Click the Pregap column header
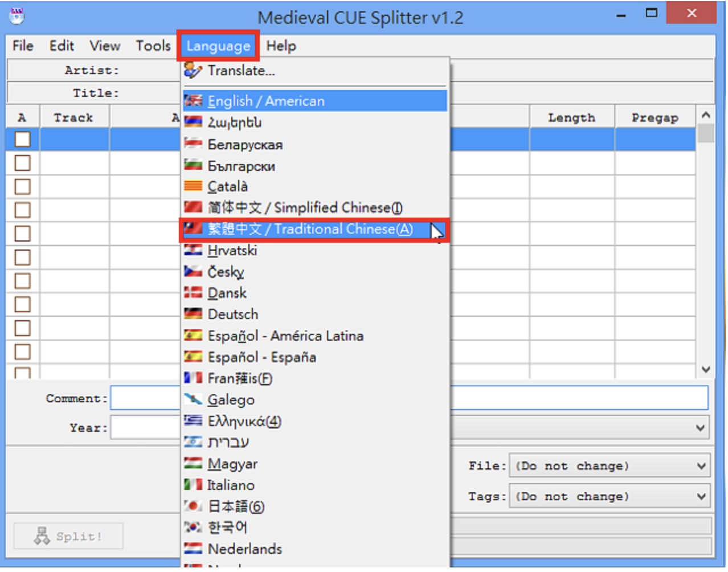 (x=655, y=117)
